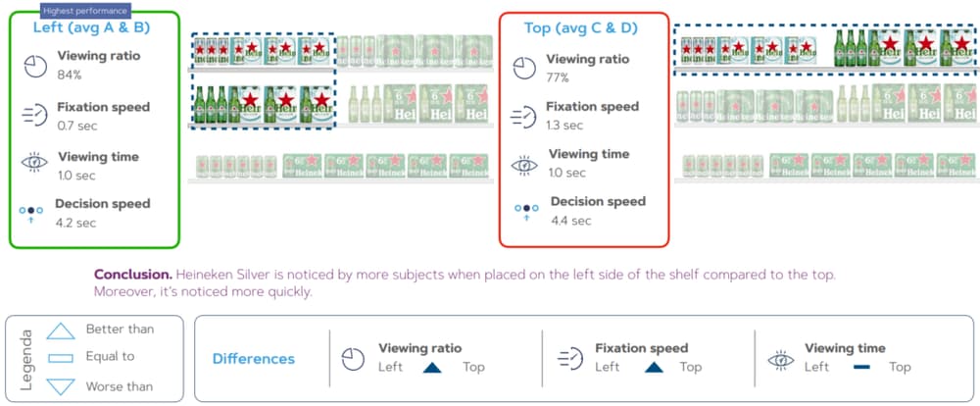Click the Fixation speed icon in Left panel
This screenshot has height=406, width=980.
click(34, 116)
